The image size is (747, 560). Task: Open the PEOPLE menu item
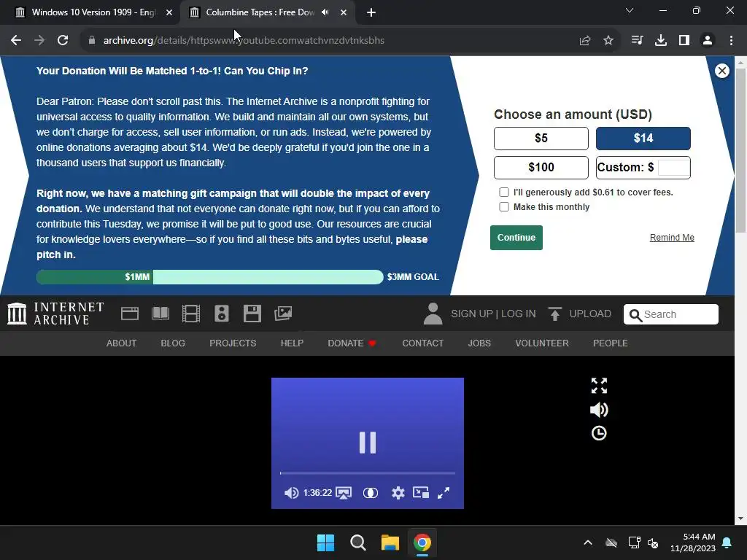[611, 343]
